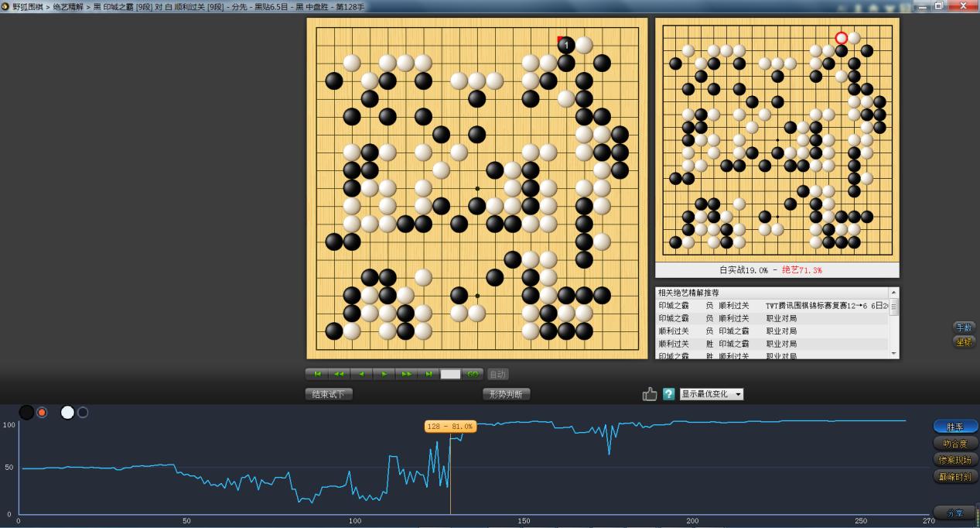Click the fast forward moves button
The image size is (980, 528).
click(406, 374)
